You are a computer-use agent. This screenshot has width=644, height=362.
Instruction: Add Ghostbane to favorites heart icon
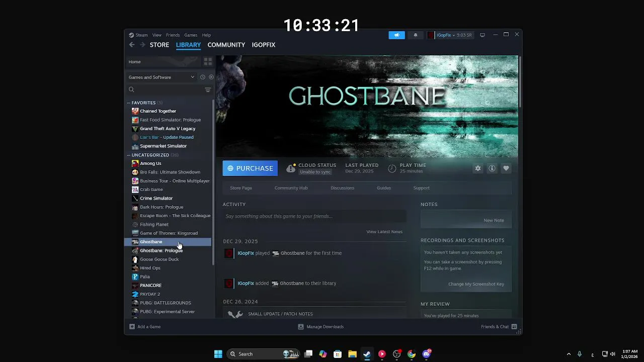[506, 168]
